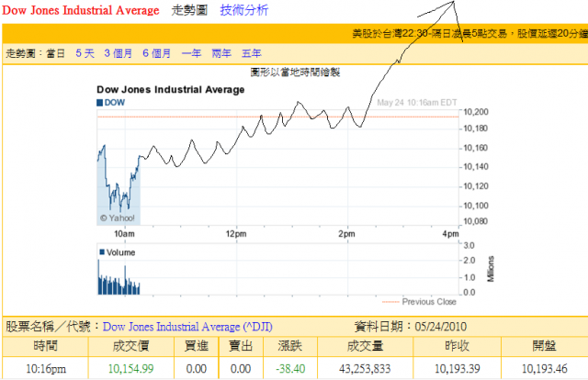Click the 時間 column header
Image resolution: width=588 pixels, height=380 pixels.
(x=45, y=345)
